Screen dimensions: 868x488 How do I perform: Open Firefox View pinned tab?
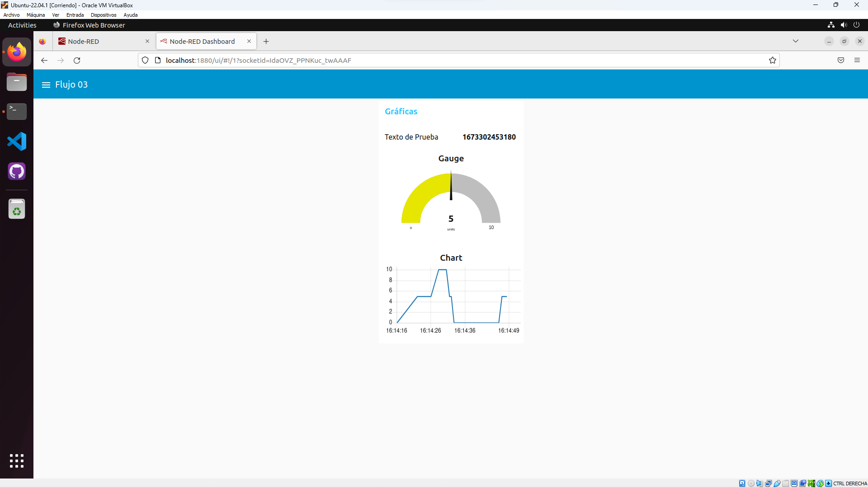pyautogui.click(x=42, y=42)
